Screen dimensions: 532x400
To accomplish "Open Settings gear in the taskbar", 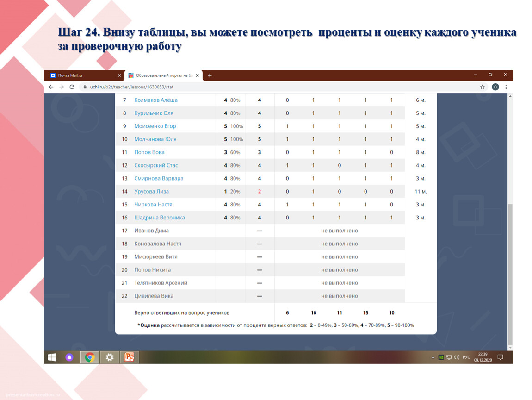I will (x=110, y=357).
